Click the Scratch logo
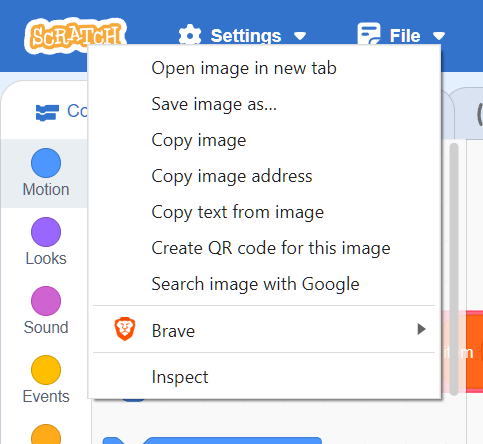 point(75,36)
